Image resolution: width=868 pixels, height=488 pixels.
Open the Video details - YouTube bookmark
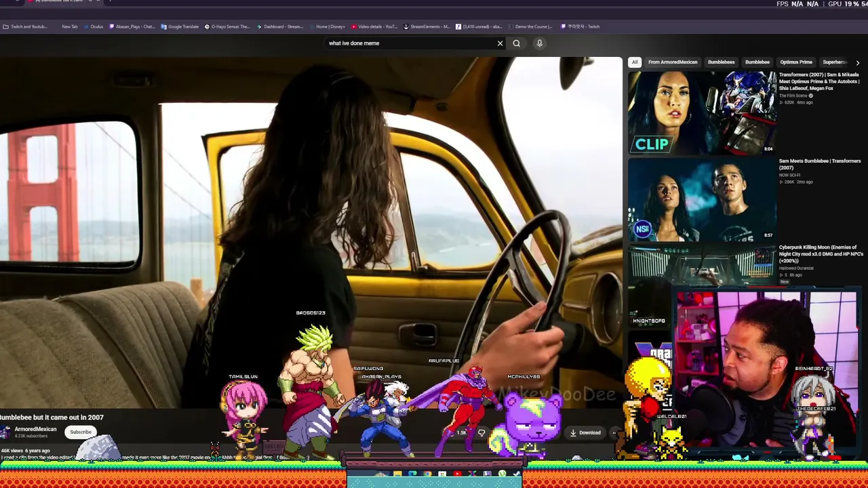[374, 26]
